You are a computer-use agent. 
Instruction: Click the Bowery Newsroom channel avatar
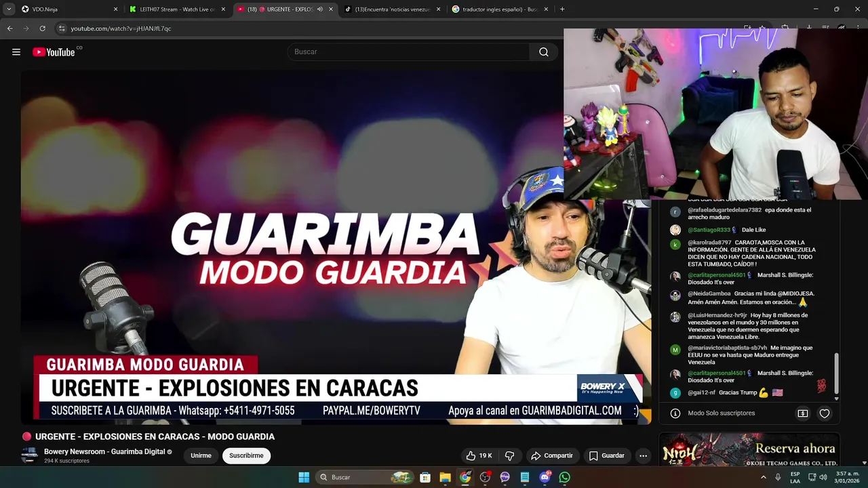point(29,455)
